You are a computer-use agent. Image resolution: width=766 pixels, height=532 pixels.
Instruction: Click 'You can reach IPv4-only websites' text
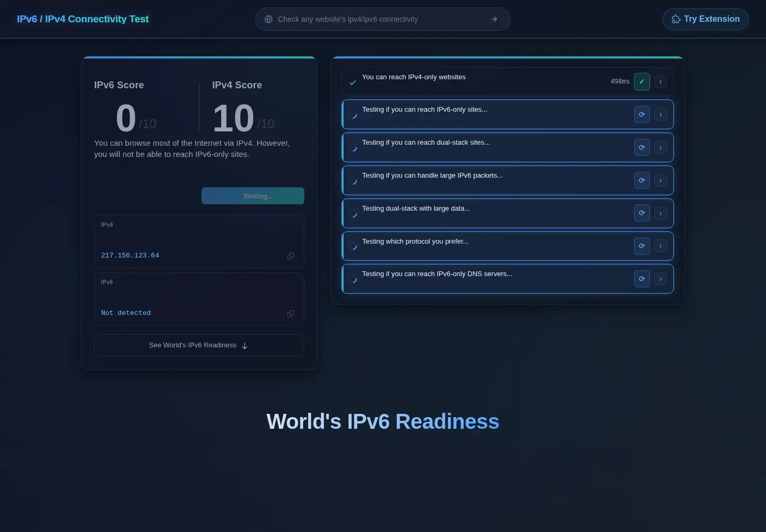(x=414, y=77)
